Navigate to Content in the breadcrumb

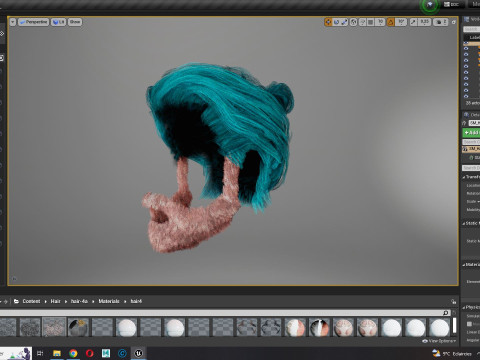[31, 301]
